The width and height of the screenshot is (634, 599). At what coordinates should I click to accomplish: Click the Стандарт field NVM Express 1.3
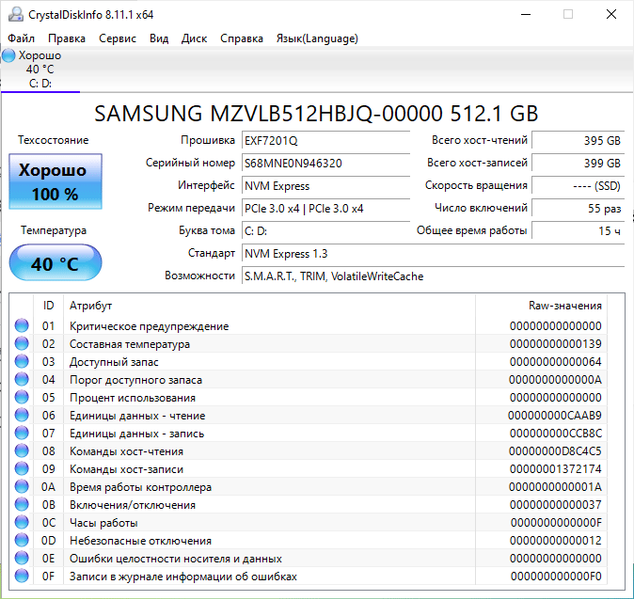(x=433, y=254)
